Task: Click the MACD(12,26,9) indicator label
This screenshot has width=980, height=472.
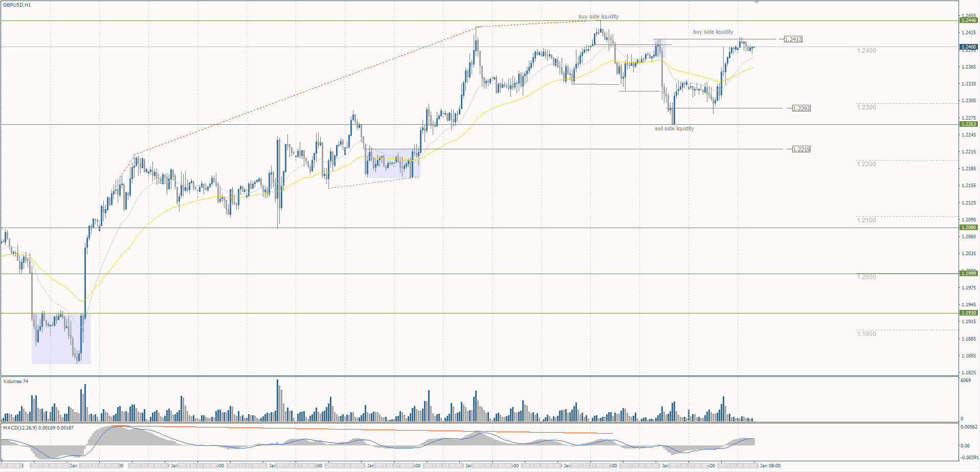Action: pyautogui.click(x=38, y=428)
